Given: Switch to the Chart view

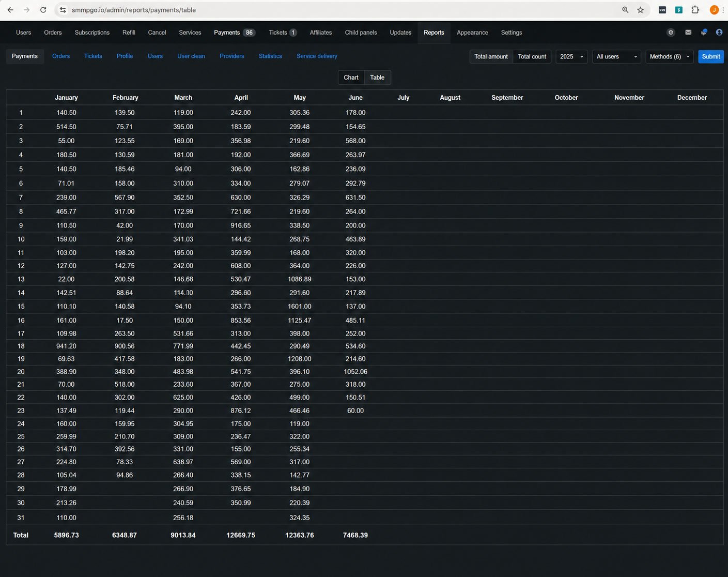Looking at the screenshot, I should [x=351, y=78].
